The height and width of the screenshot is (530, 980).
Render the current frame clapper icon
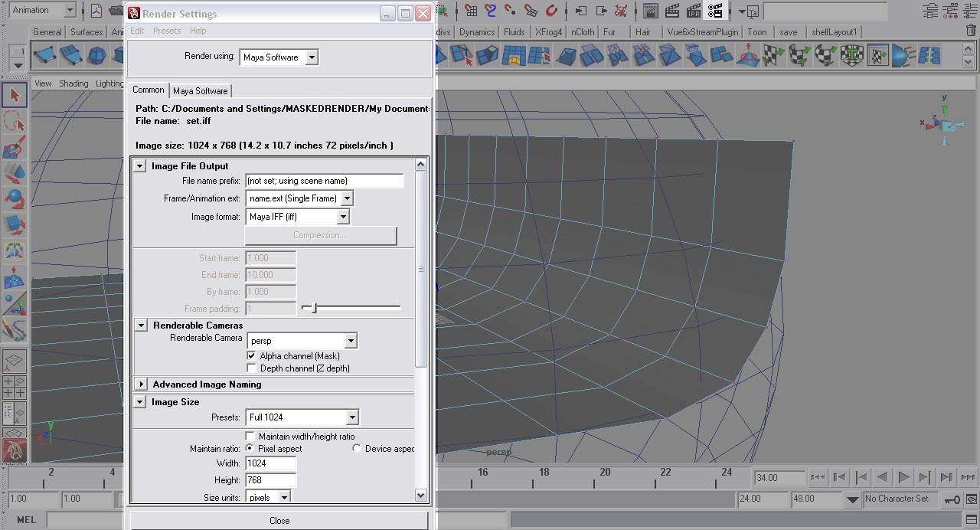tap(672, 11)
